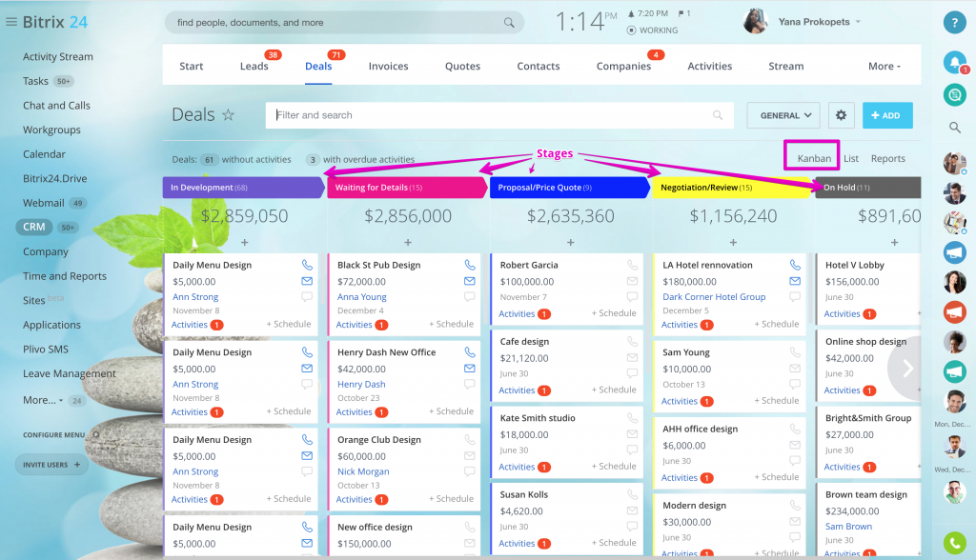Click the green phone call button

954,543
